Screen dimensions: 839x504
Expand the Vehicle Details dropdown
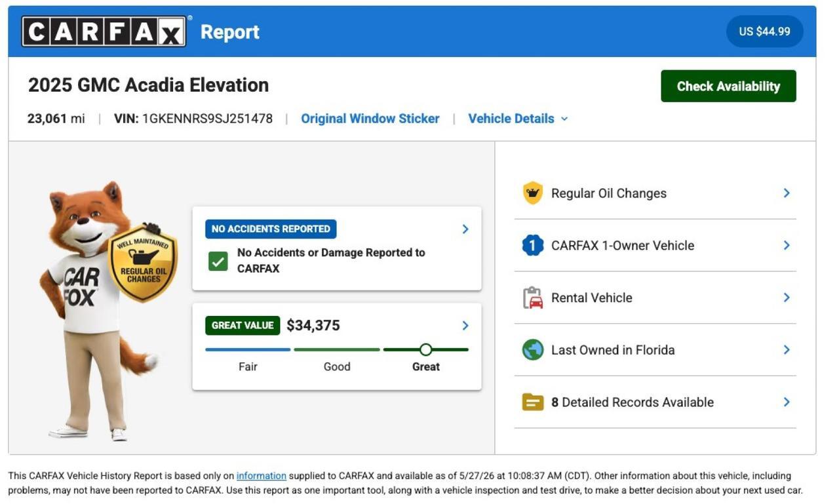518,119
